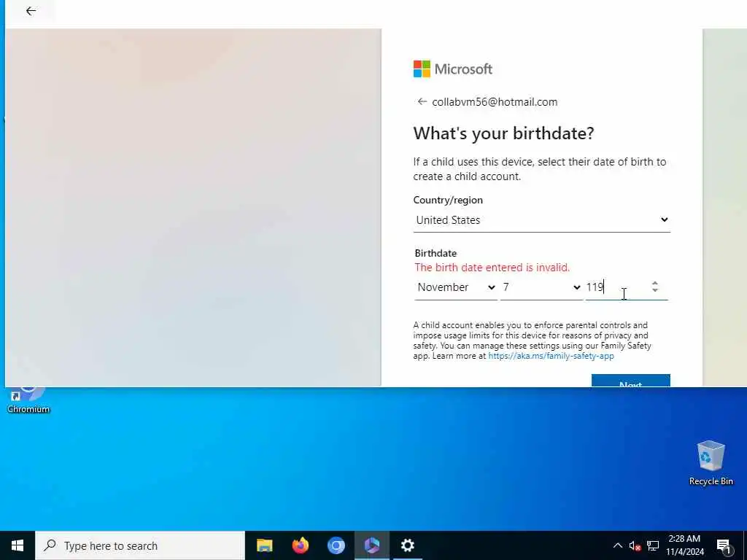The width and height of the screenshot is (747, 560).
Task: Click the What's your birthdate? heading
Action: coord(503,133)
